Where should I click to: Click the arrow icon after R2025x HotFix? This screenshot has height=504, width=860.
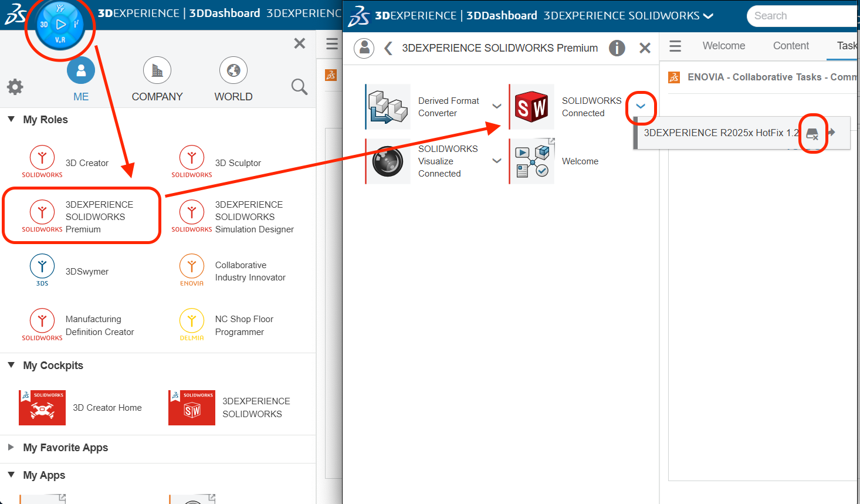(x=832, y=132)
